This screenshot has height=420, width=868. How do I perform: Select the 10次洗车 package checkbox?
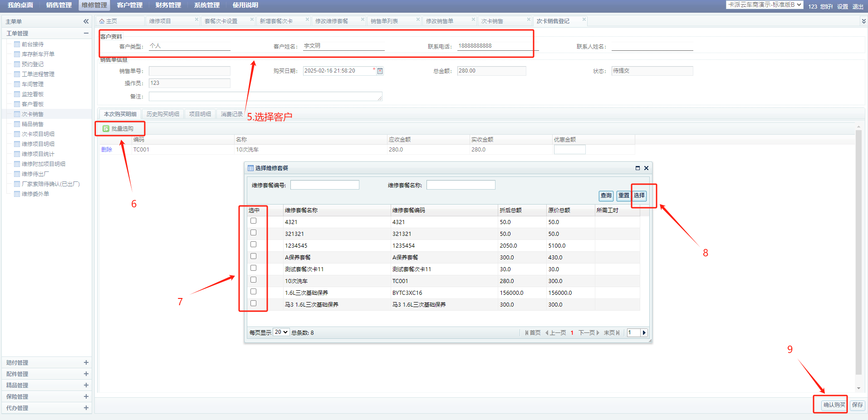pyautogui.click(x=253, y=280)
